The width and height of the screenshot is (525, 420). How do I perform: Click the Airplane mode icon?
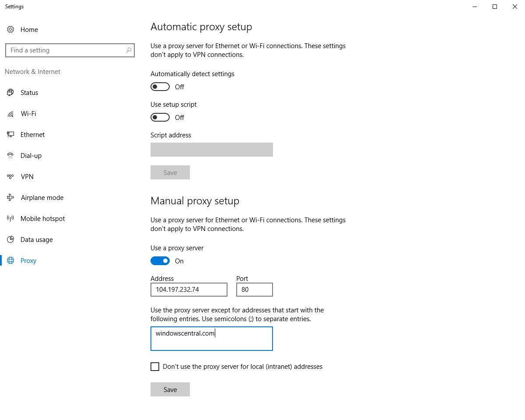click(10, 197)
